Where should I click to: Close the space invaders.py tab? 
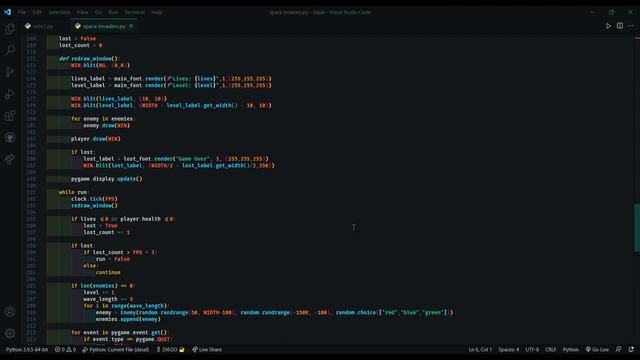tap(131, 26)
